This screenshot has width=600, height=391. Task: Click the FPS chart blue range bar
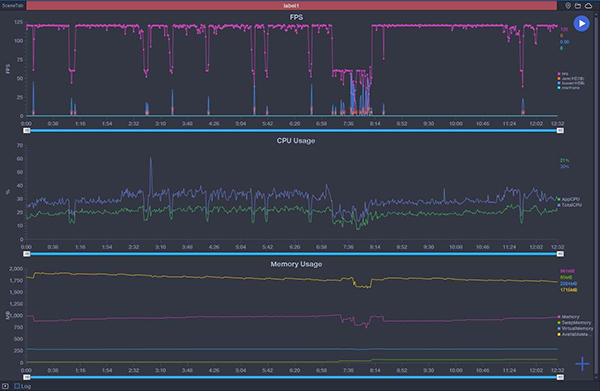[x=293, y=130]
